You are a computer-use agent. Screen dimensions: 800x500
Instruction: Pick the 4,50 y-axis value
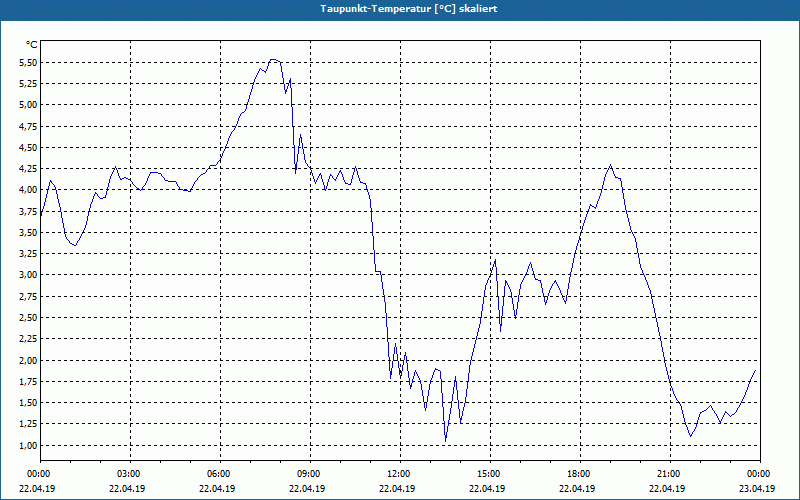28,147
